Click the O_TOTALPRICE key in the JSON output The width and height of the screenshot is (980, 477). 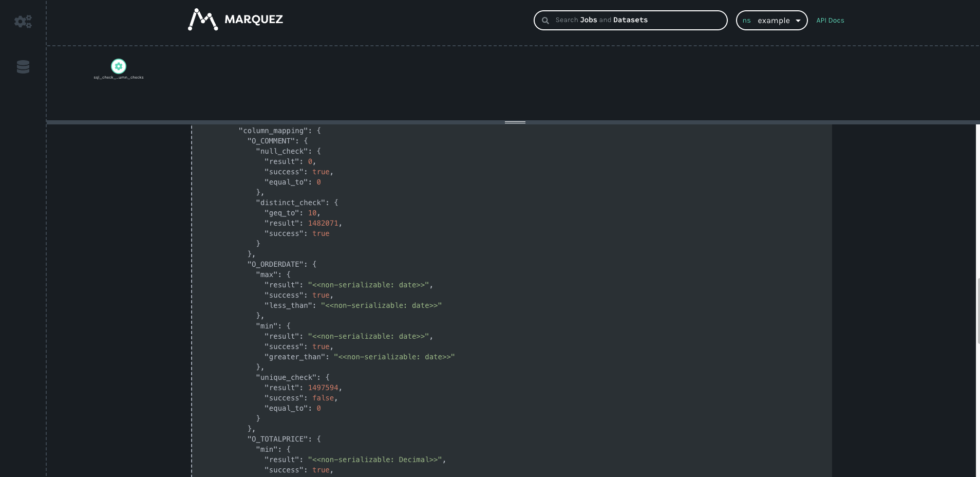277,439
